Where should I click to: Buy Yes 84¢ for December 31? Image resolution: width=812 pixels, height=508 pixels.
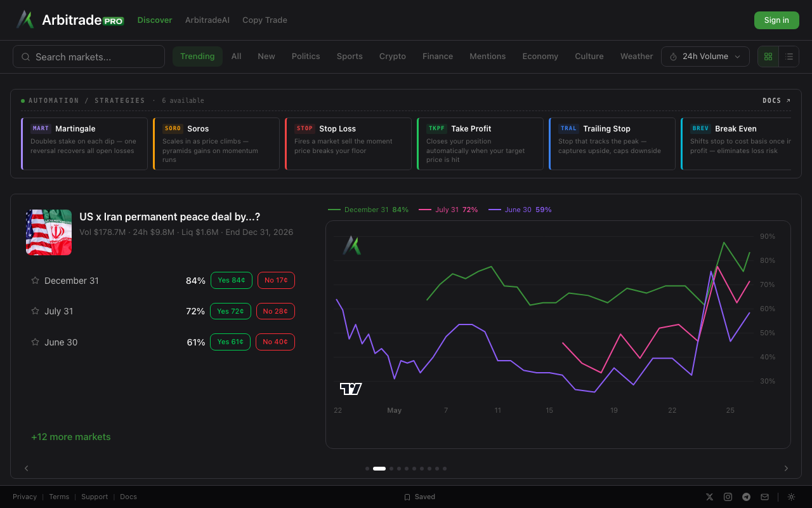click(x=232, y=280)
